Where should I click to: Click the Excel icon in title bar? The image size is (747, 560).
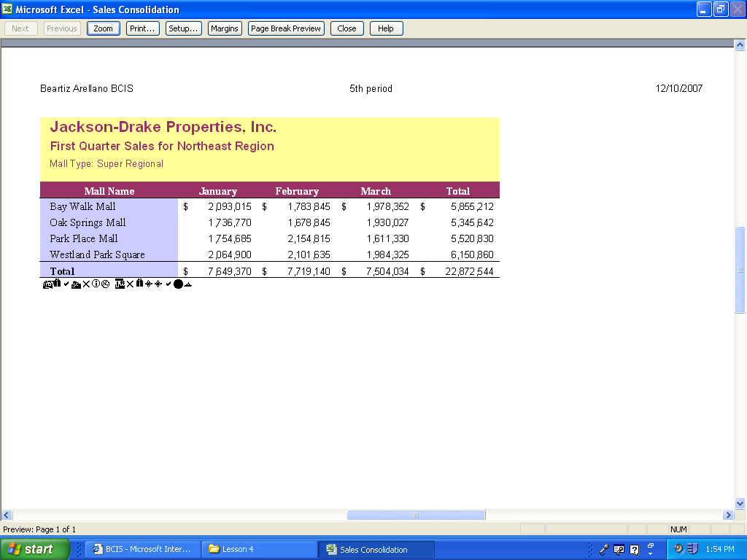point(7,9)
